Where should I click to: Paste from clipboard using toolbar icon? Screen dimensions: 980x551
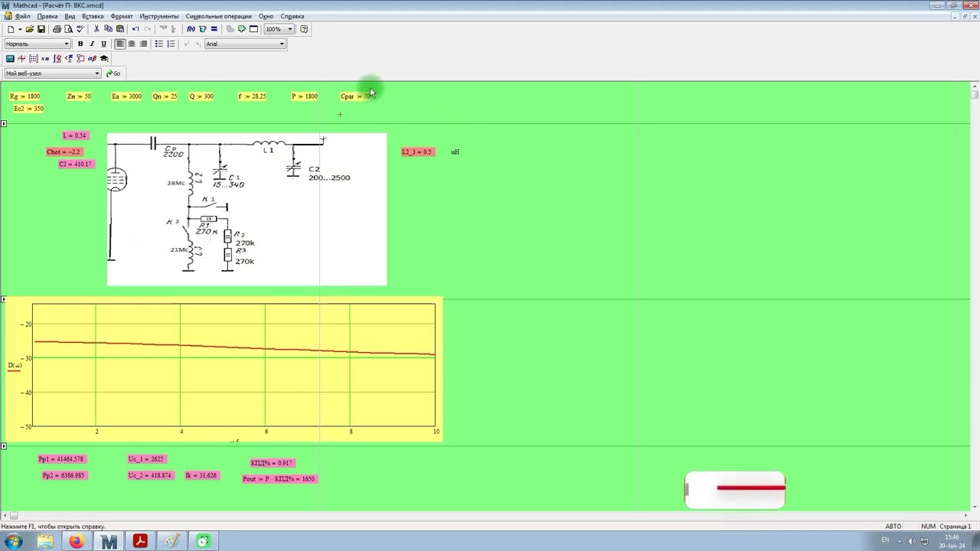[119, 29]
